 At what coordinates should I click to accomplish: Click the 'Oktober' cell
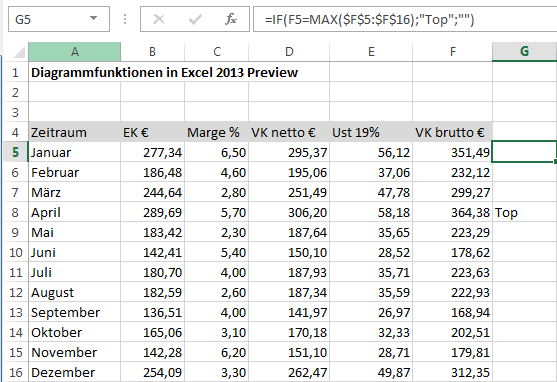tap(75, 332)
